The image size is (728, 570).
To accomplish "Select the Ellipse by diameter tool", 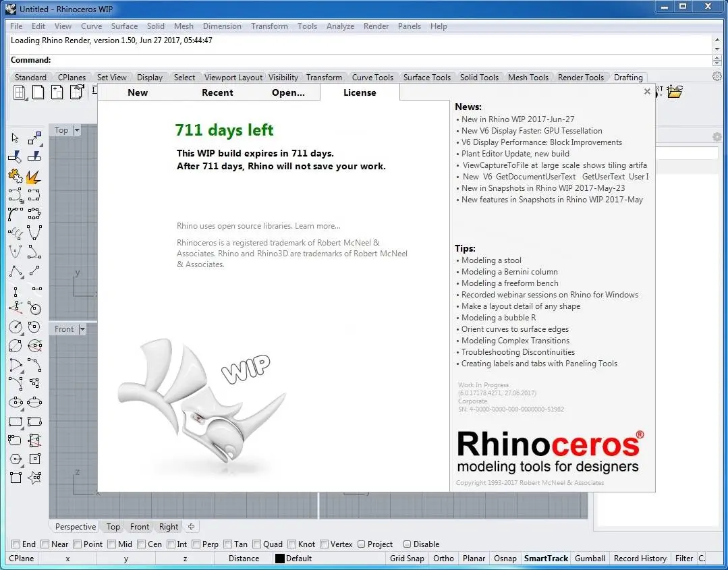I will tap(34, 402).
